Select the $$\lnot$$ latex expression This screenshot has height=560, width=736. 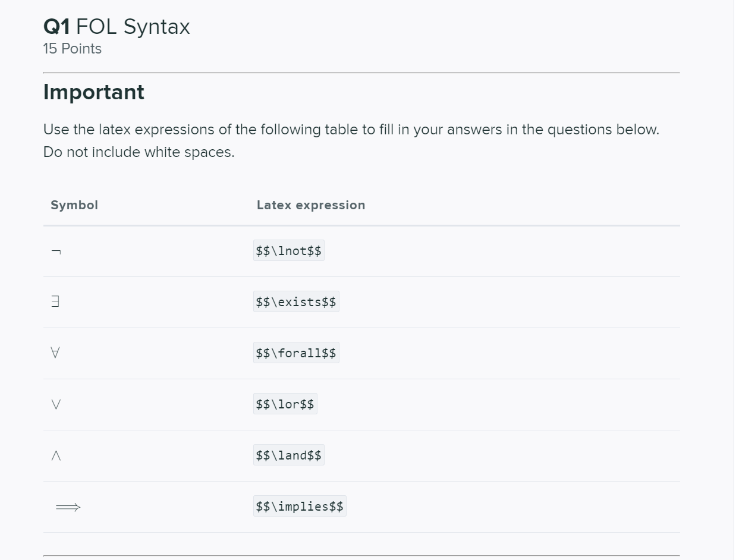point(288,250)
